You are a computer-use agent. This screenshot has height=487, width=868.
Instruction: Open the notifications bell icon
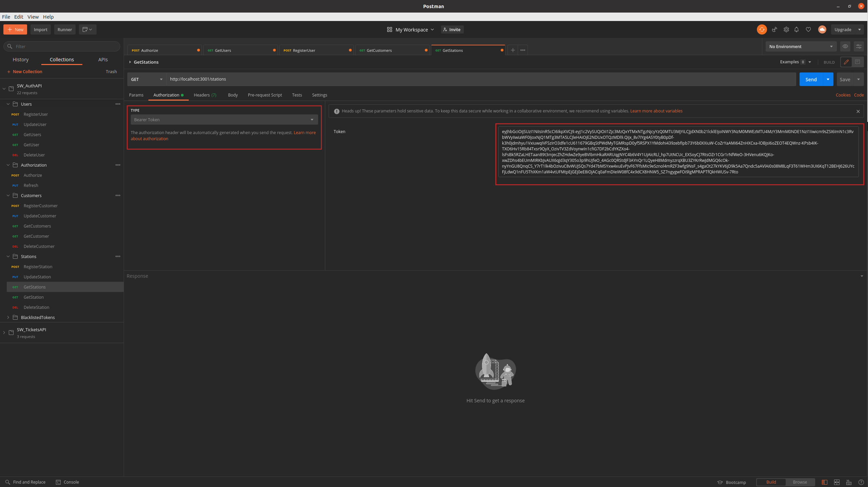tap(797, 29)
